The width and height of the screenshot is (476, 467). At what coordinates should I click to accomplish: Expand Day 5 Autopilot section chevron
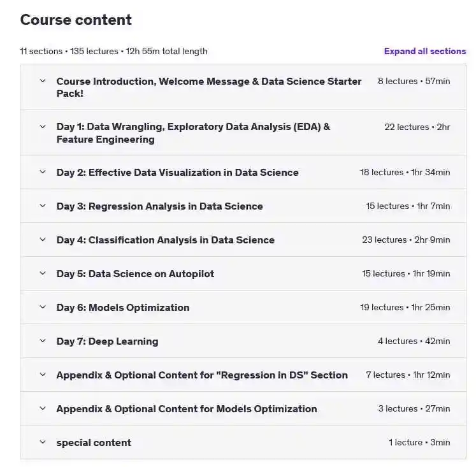pyautogui.click(x=43, y=273)
